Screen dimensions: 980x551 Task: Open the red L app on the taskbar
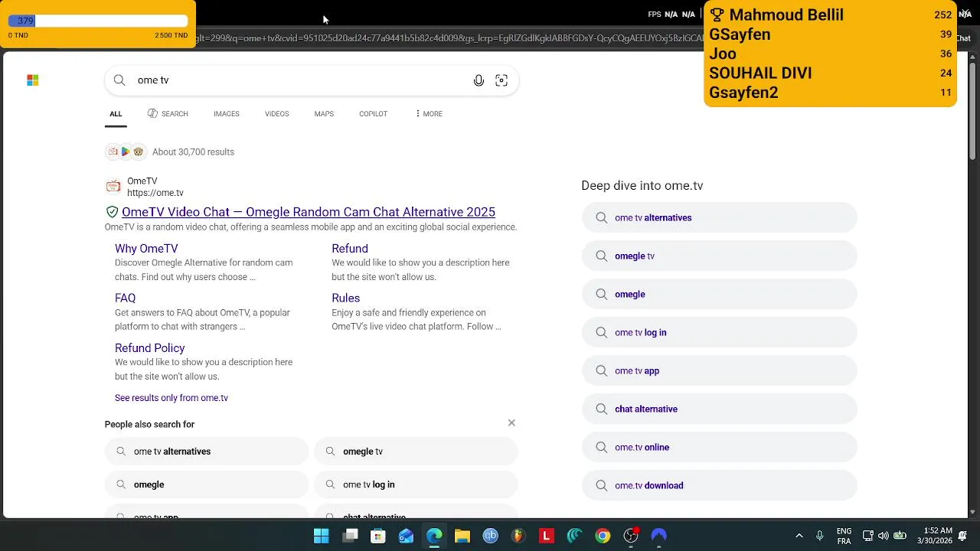tap(547, 536)
